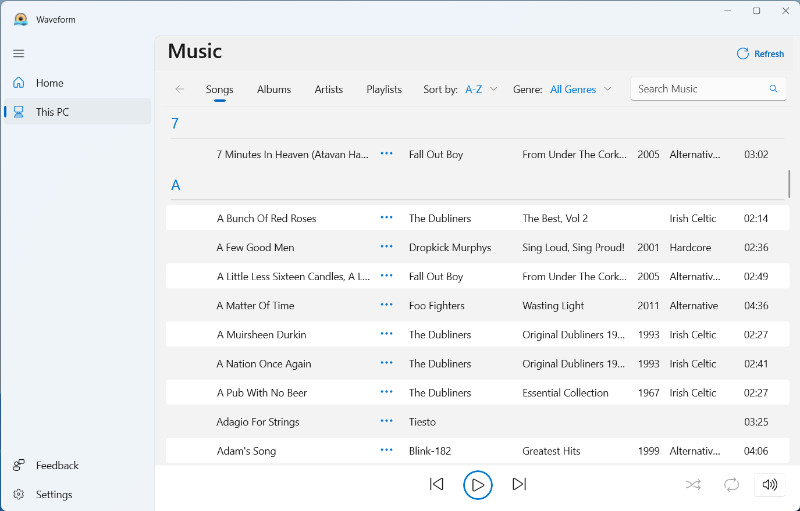The height and width of the screenshot is (511, 800).
Task: Click album 'Greatest Hits'
Action: tap(551, 451)
